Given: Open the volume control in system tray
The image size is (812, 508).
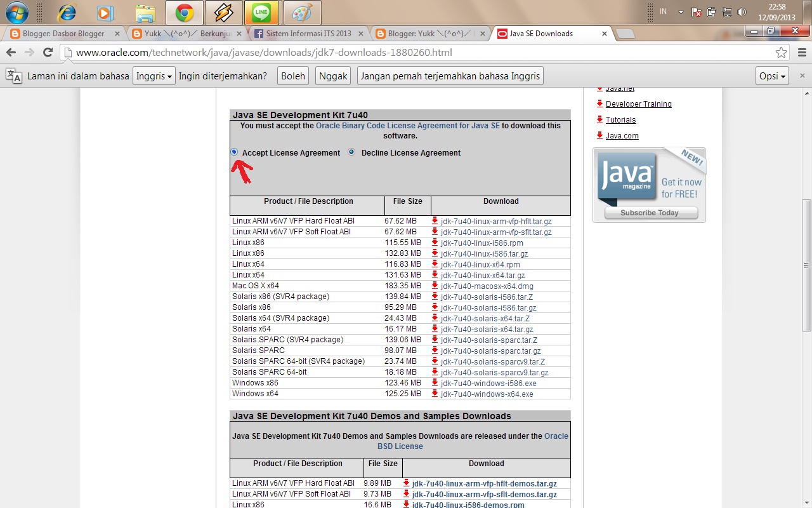Looking at the screenshot, I should (x=742, y=11).
